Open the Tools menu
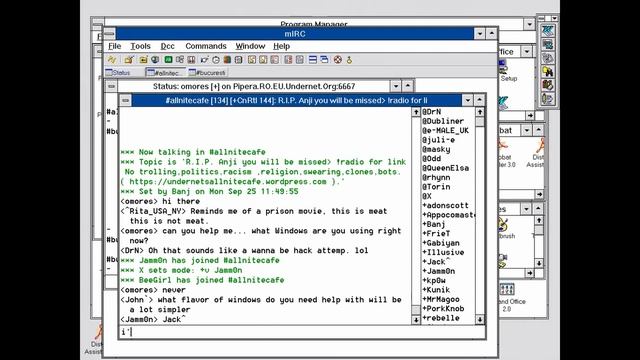 pyautogui.click(x=140, y=46)
